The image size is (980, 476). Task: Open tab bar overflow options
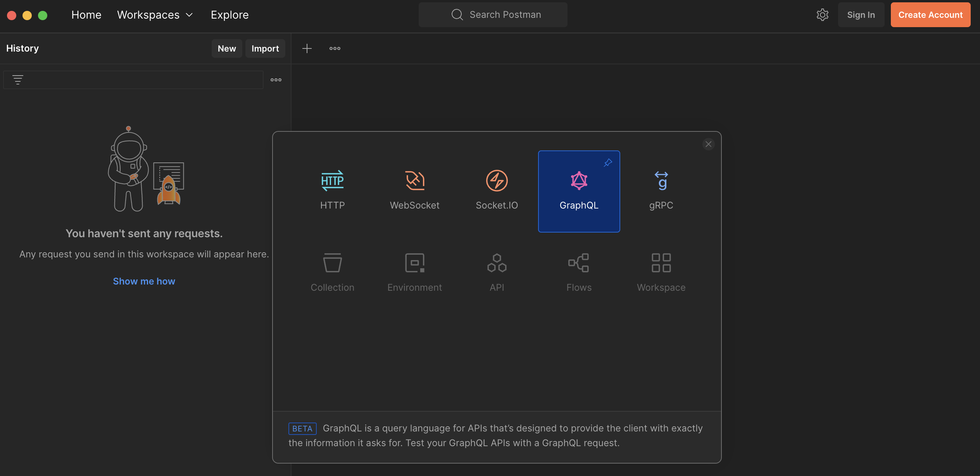click(335, 48)
